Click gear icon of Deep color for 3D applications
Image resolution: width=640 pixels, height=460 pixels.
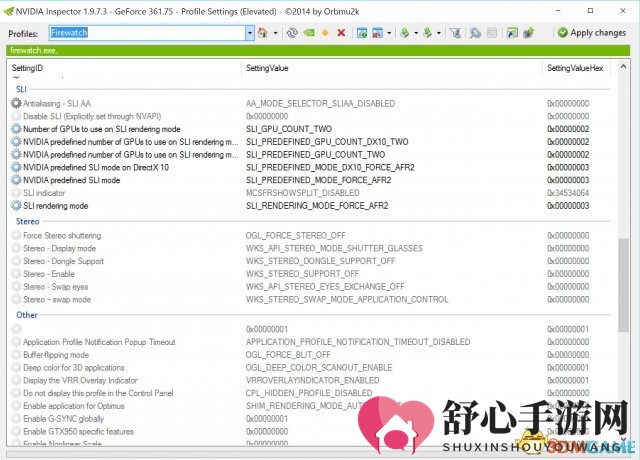16,368
